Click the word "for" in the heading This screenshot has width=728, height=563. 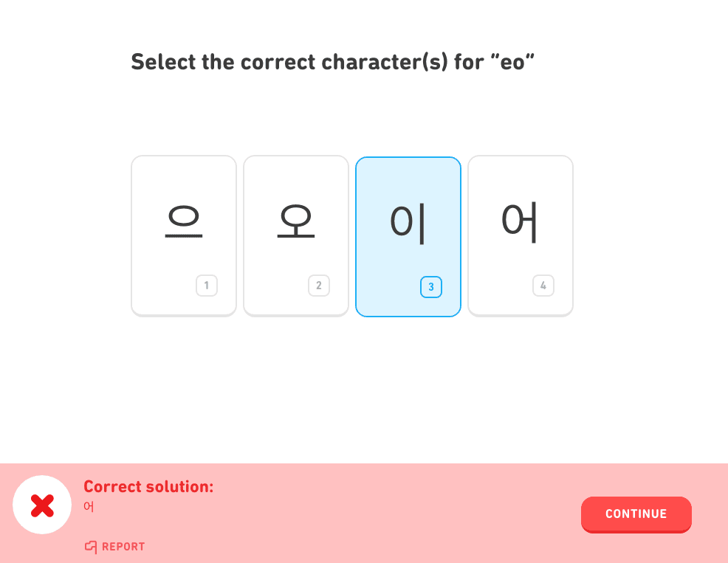pyautogui.click(x=469, y=62)
